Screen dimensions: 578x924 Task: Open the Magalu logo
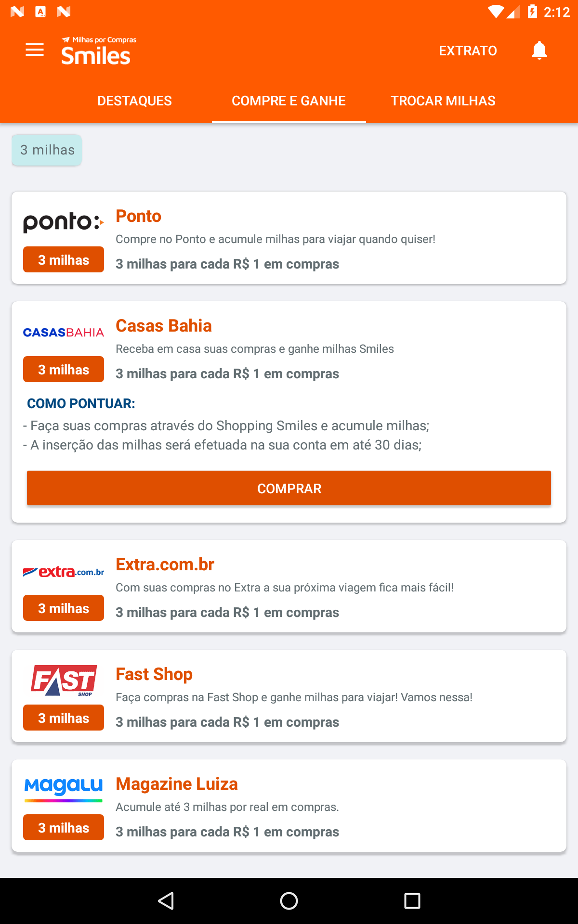(x=63, y=788)
